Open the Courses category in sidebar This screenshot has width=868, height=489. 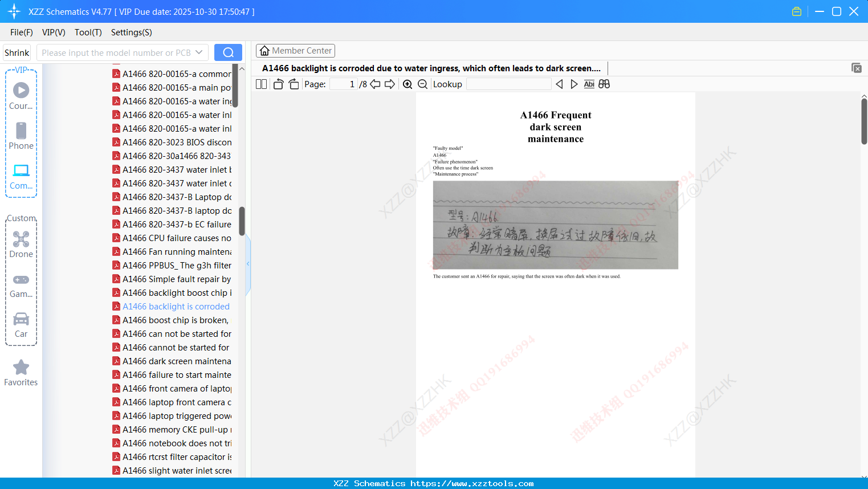(x=21, y=96)
